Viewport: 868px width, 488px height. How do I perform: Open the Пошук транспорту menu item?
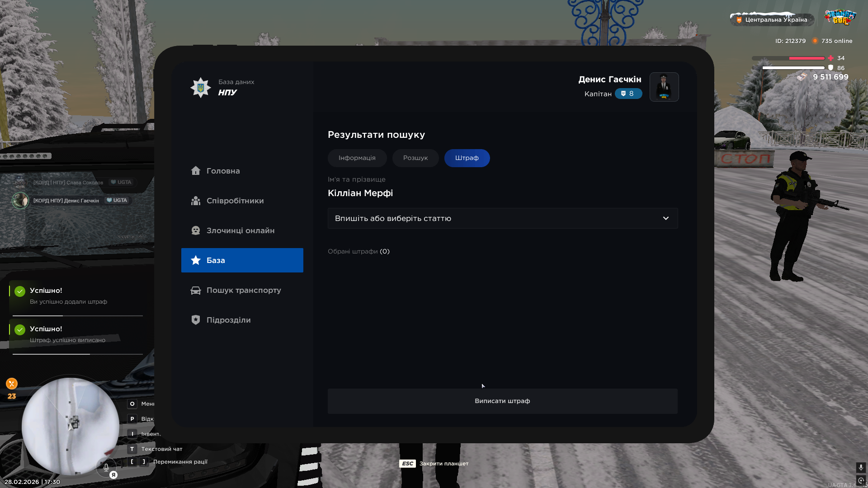point(243,290)
